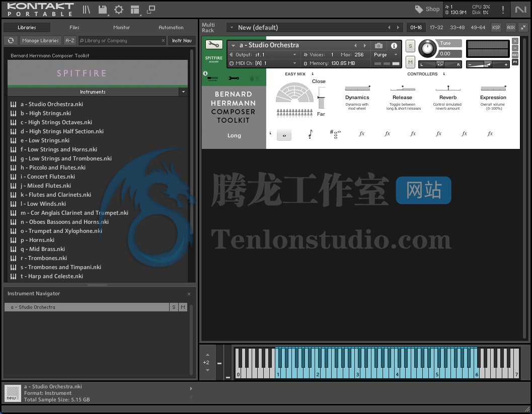The image size is (532, 414).
Task: Open workspace layout panel icon
Action: point(135,10)
